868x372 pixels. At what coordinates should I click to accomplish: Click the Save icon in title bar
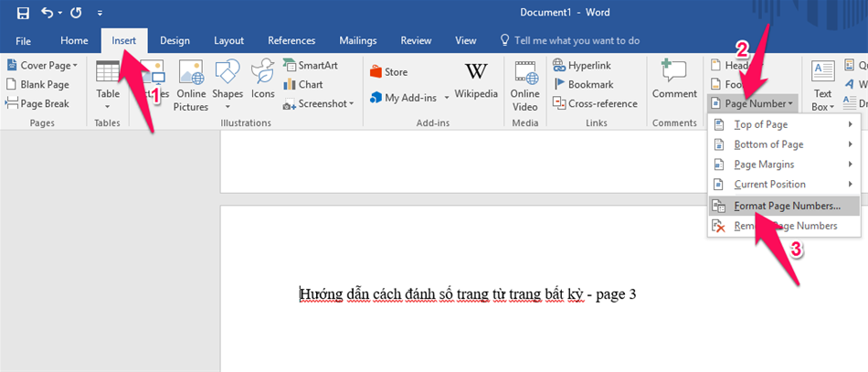[x=23, y=13]
